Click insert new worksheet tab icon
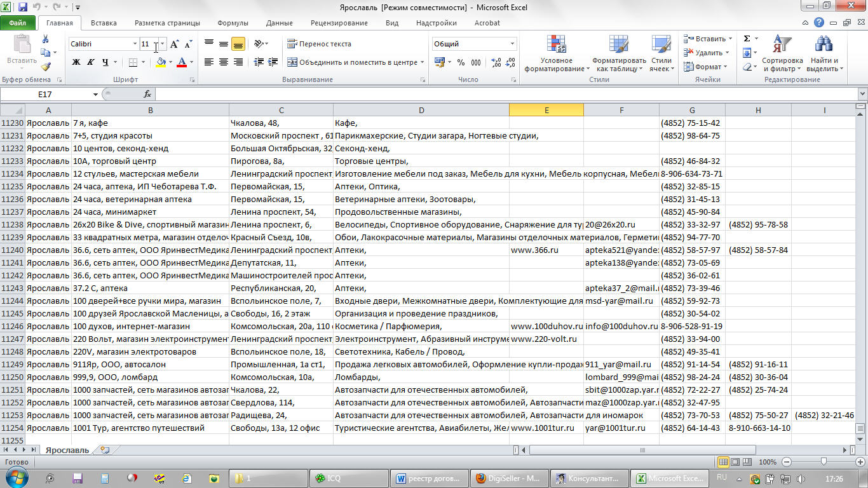868x488 pixels. click(x=105, y=450)
